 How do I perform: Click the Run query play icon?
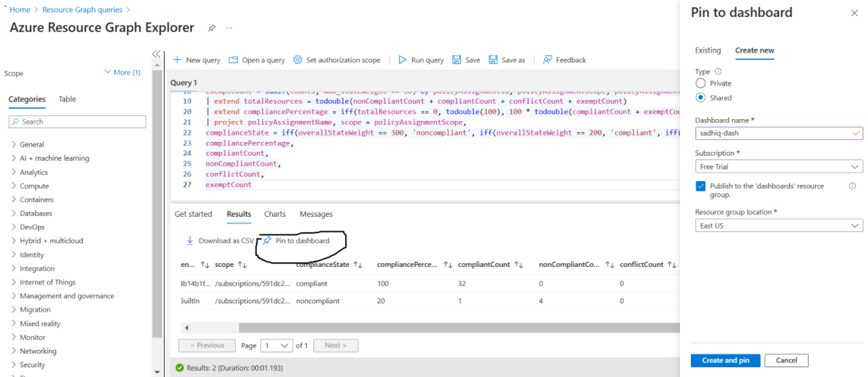(402, 60)
